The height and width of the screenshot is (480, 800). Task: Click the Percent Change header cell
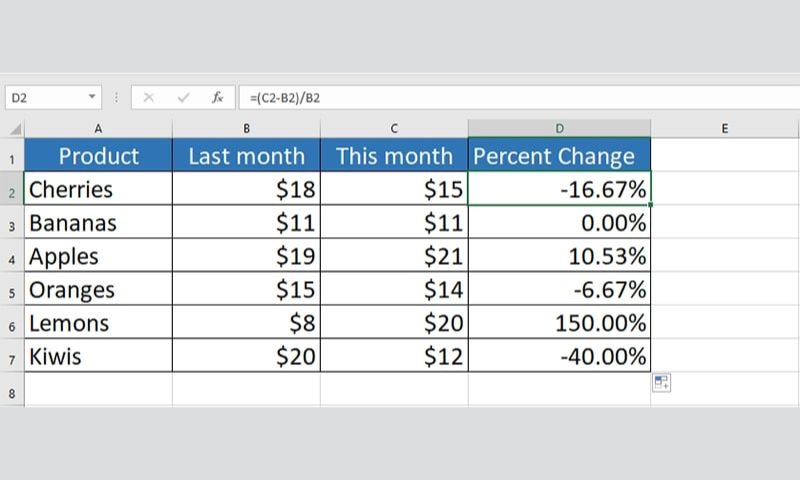click(559, 155)
